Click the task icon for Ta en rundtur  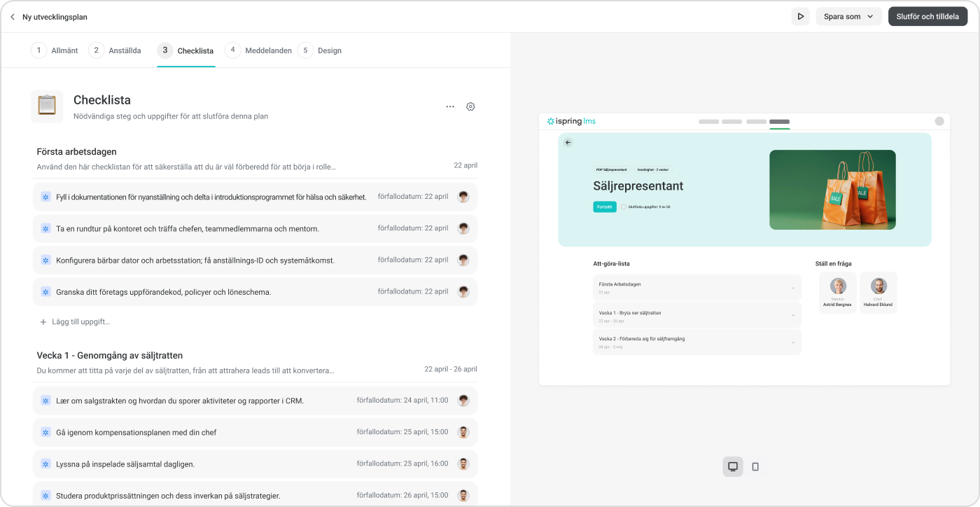[45, 228]
